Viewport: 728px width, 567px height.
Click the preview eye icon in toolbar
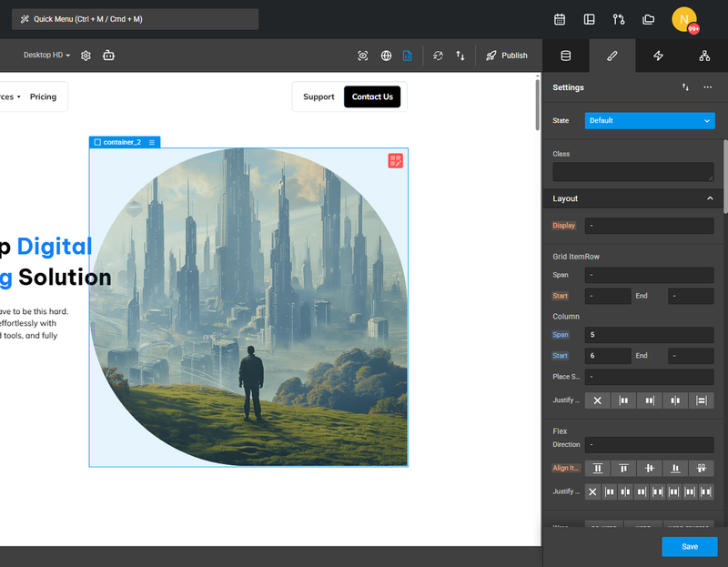(362, 56)
